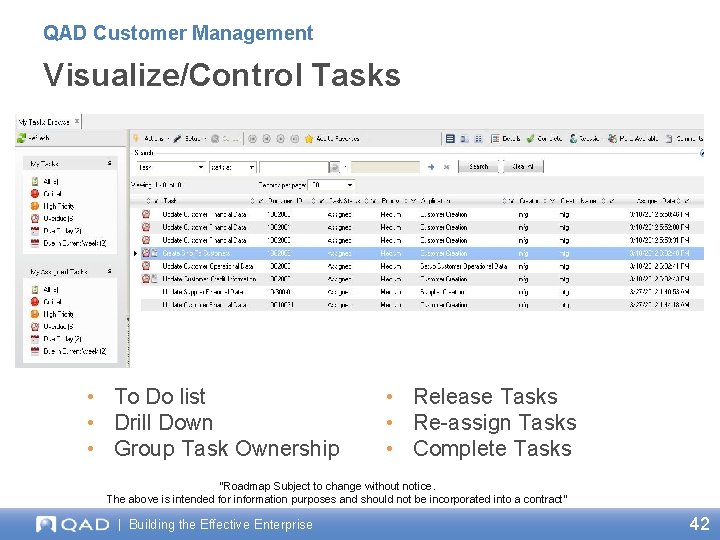Click the Search button

[478, 167]
